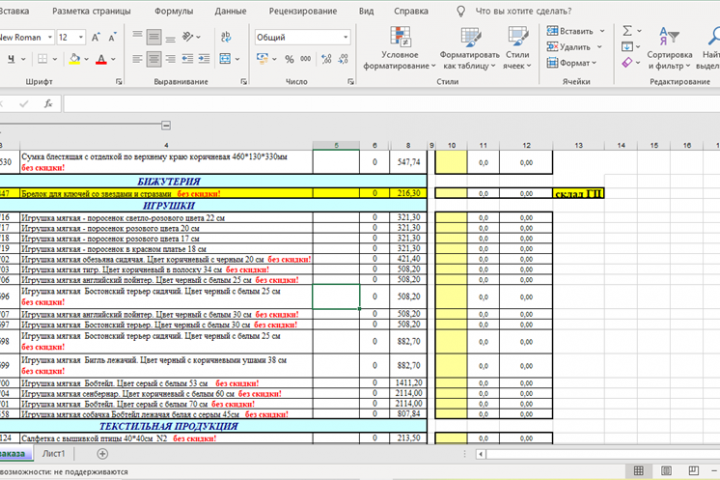The image size is (720, 480).
Task: Click the increase decimal icon
Action: coord(326,59)
